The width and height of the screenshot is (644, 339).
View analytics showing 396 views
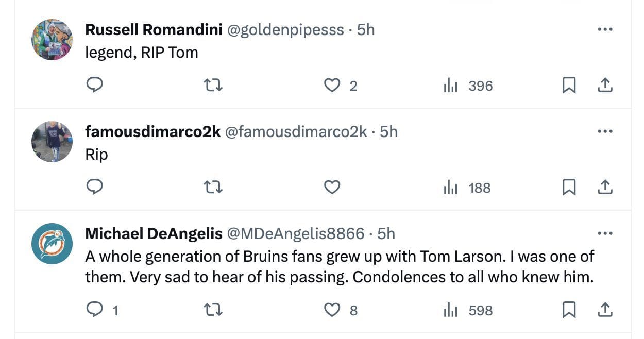(468, 86)
